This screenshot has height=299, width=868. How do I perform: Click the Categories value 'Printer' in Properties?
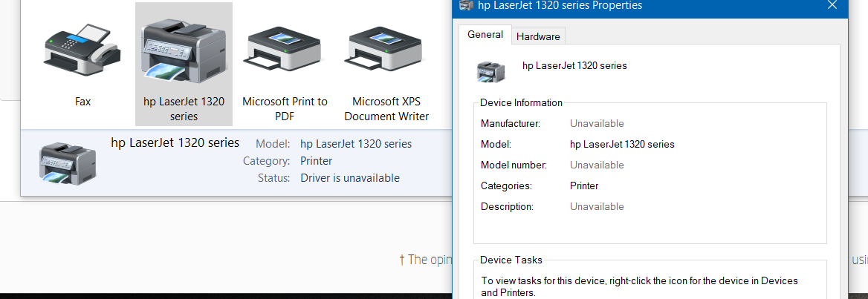[x=584, y=185]
